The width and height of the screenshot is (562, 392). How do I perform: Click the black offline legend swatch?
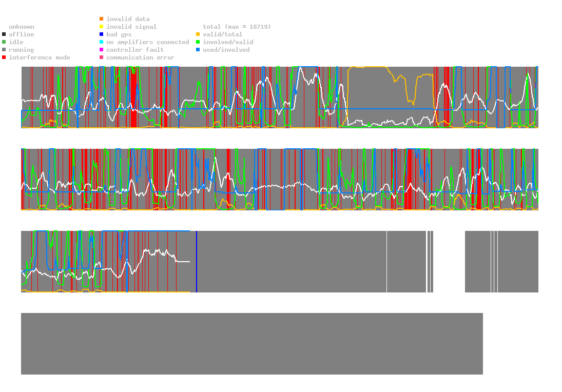point(4,34)
